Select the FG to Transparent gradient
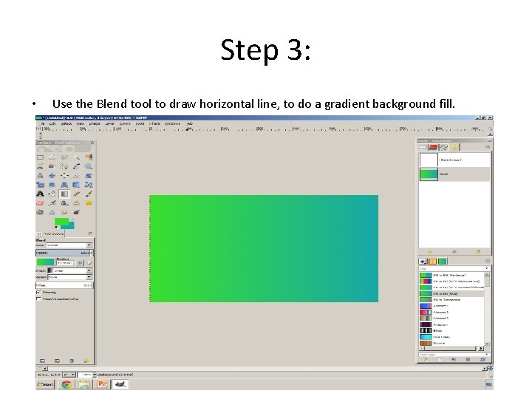 coord(451,300)
